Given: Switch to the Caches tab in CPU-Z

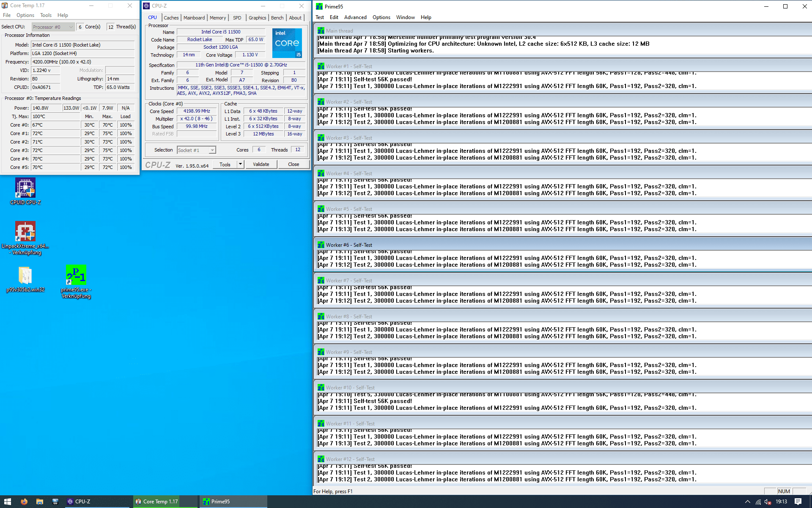Looking at the screenshot, I should pyautogui.click(x=171, y=18).
